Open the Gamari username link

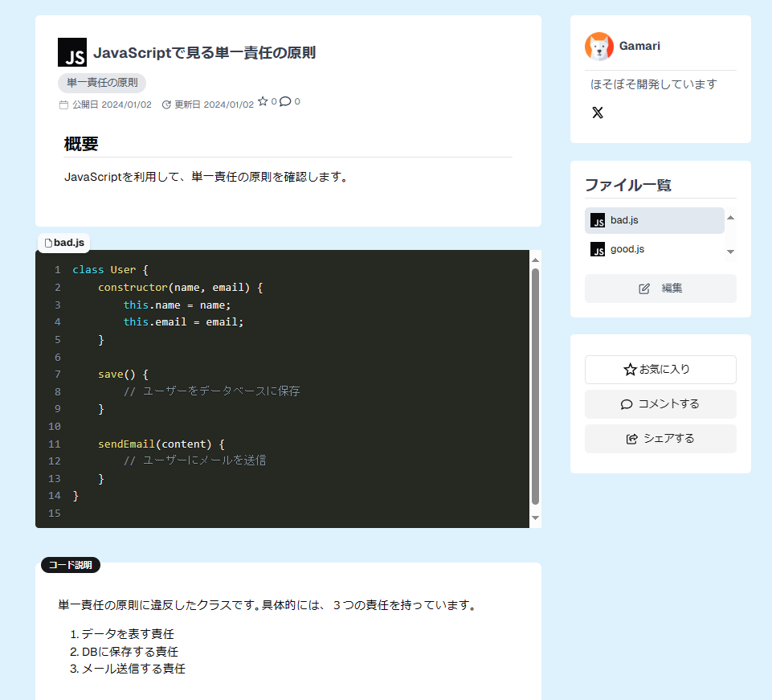click(639, 46)
